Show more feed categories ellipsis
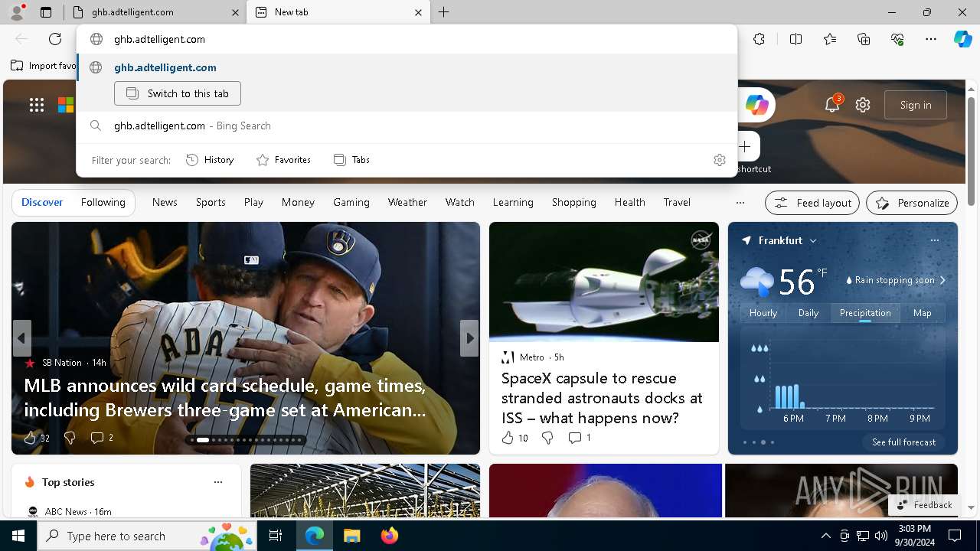980x551 pixels. click(x=740, y=203)
